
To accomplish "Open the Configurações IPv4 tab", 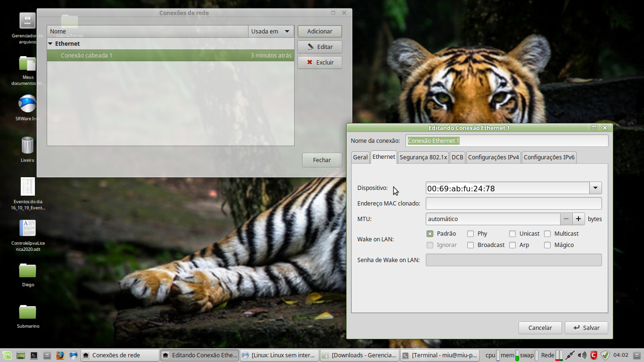I will tap(494, 157).
